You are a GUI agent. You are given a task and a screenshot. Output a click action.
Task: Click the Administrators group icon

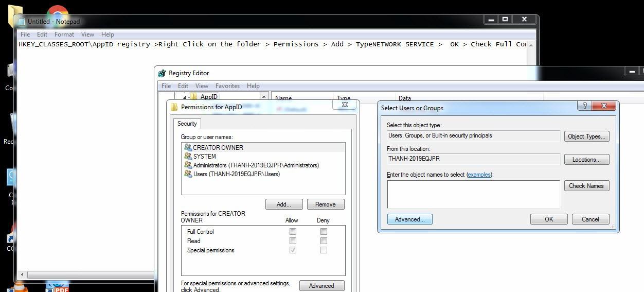click(x=188, y=165)
